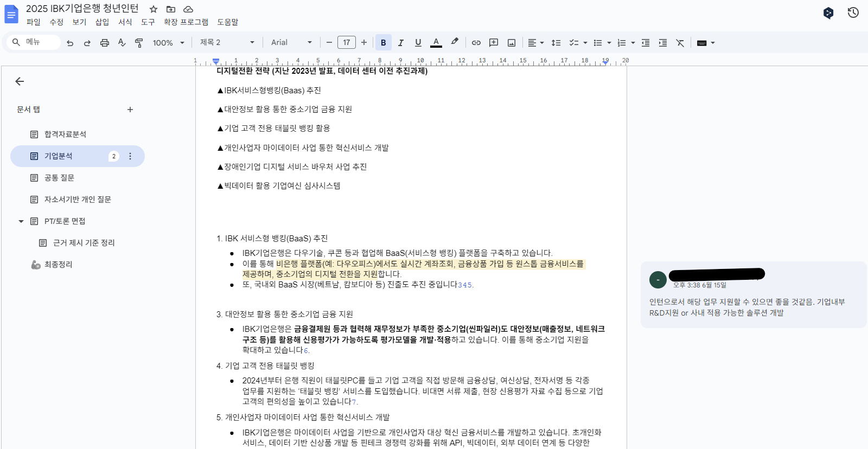868x449 pixels.
Task: Activate the paint format tool
Action: [x=139, y=43]
